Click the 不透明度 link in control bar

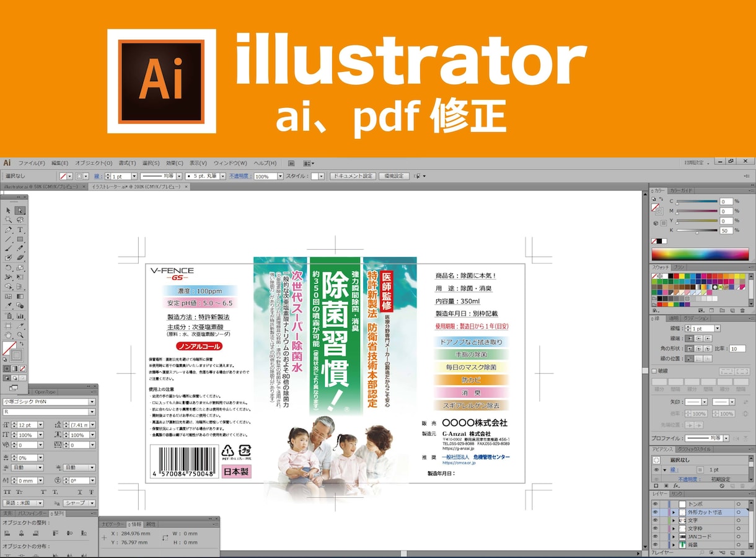(x=240, y=176)
